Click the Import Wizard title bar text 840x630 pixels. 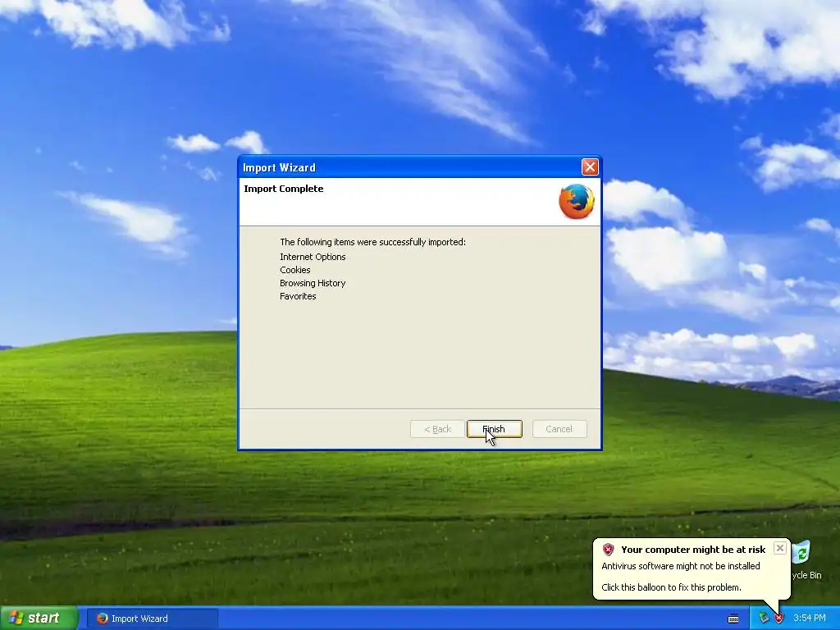pos(279,167)
